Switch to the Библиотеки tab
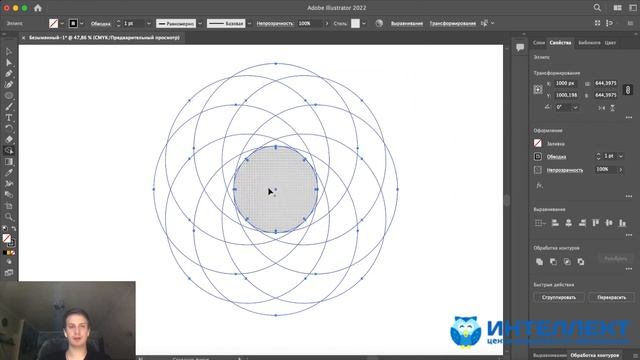Screen dimensions: 640x360 (589, 43)
